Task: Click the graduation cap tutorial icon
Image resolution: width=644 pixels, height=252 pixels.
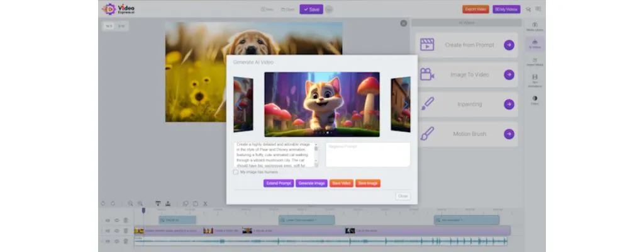Action: [528, 9]
